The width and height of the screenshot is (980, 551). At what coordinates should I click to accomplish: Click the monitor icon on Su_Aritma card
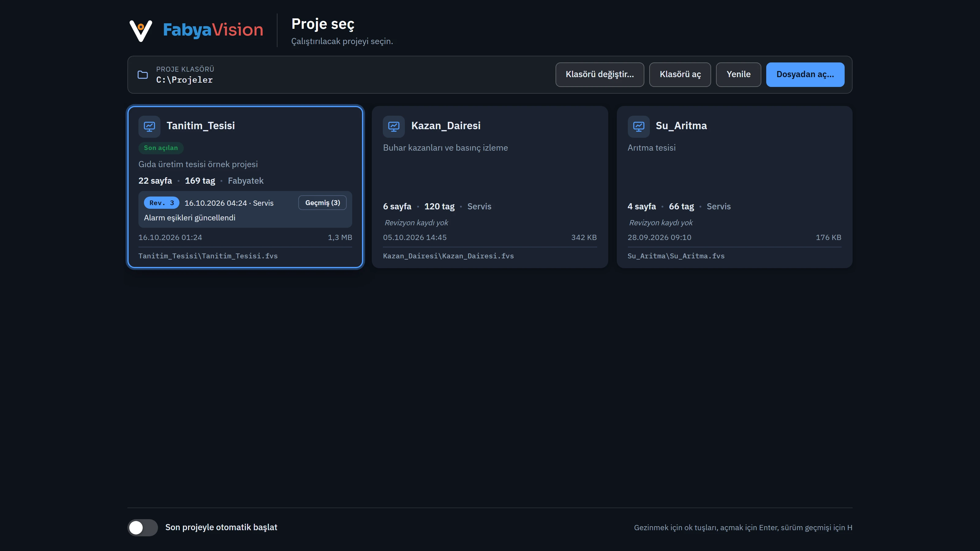(x=638, y=126)
